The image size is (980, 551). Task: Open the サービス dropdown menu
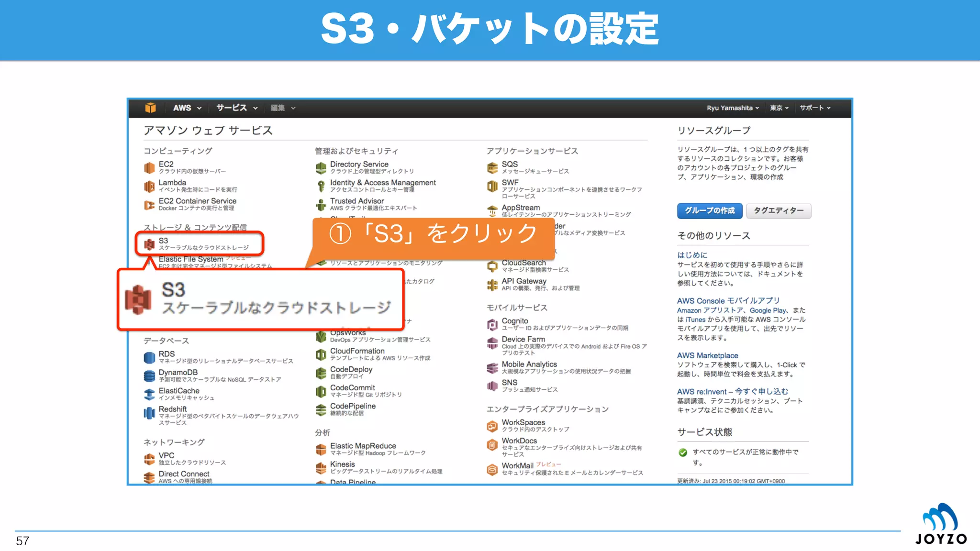pos(237,108)
